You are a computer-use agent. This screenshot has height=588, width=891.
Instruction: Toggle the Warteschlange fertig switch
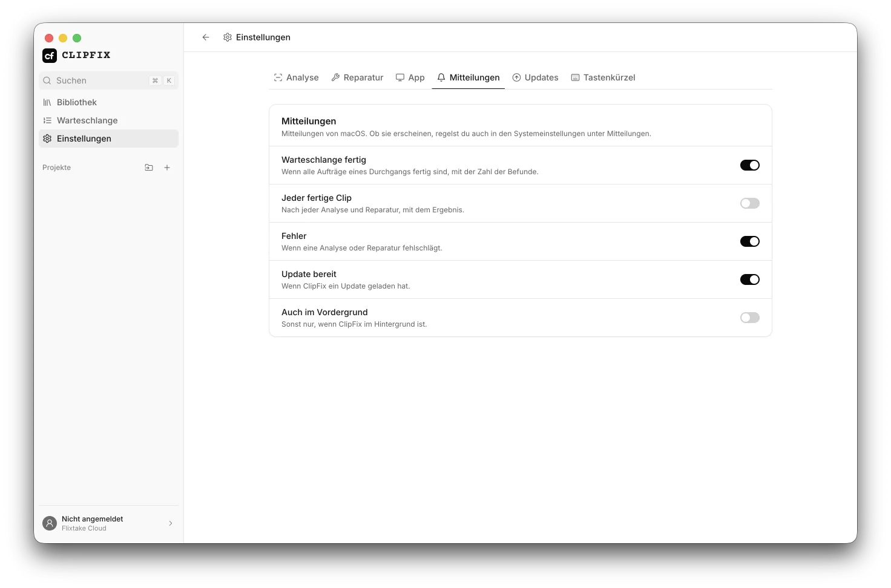(x=750, y=165)
